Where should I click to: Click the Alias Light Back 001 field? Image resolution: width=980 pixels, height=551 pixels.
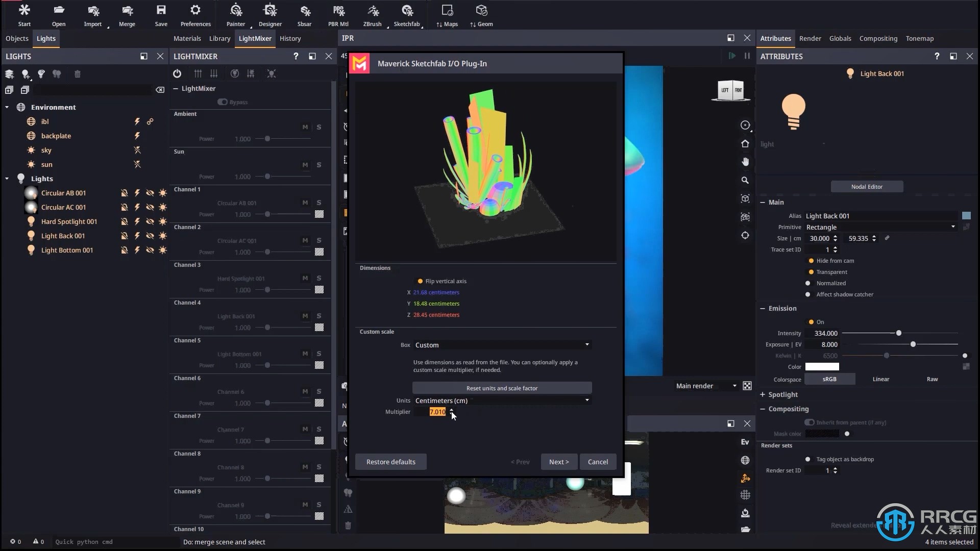point(881,216)
